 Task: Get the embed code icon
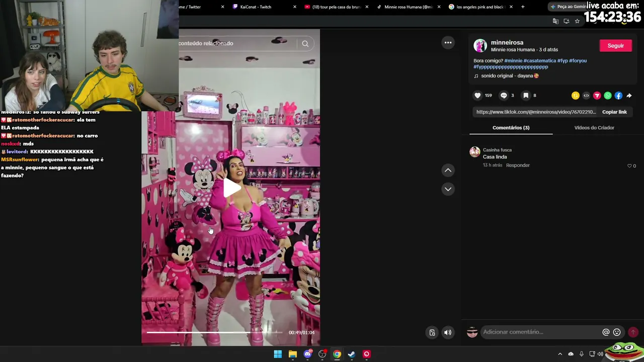click(x=586, y=96)
